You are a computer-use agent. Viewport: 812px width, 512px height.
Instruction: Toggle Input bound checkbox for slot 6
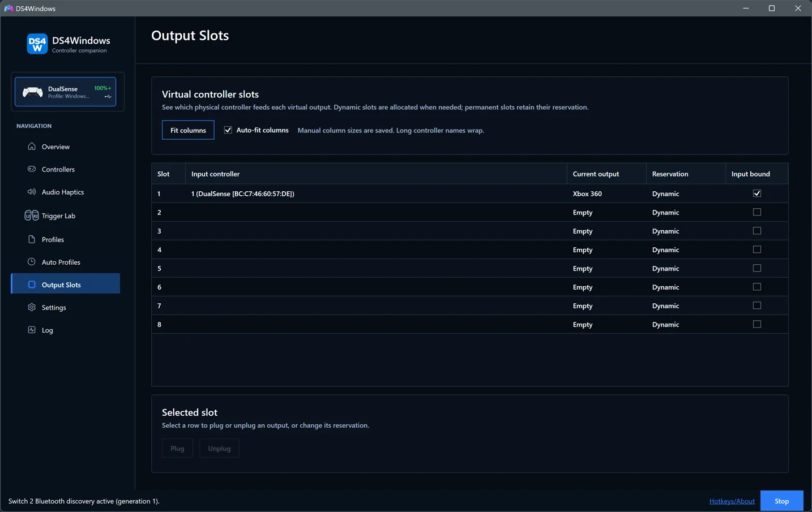tap(757, 287)
